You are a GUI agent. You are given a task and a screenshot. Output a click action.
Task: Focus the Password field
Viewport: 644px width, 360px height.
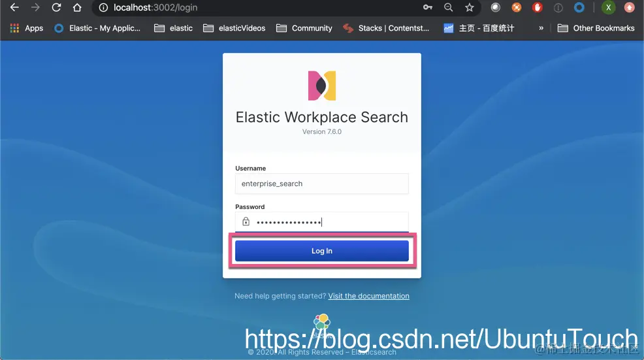322,222
